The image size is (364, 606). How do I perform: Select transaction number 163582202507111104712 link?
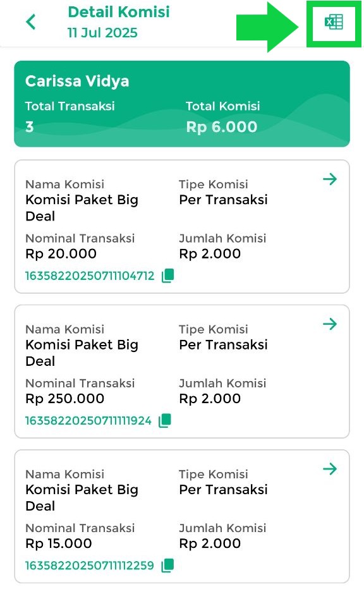point(90,276)
